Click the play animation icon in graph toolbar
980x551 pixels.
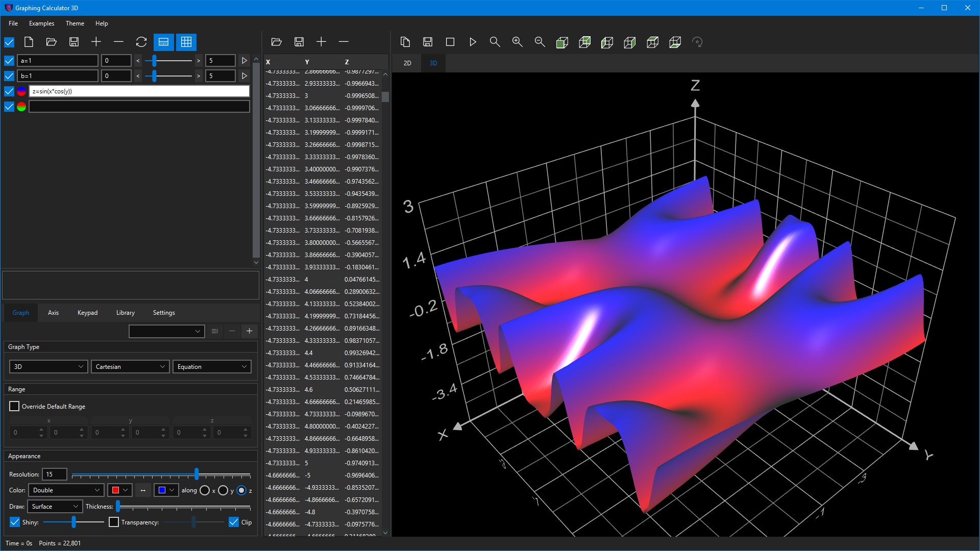473,42
